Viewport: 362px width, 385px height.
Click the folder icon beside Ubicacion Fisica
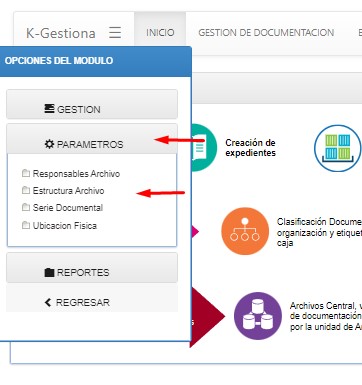tap(26, 225)
